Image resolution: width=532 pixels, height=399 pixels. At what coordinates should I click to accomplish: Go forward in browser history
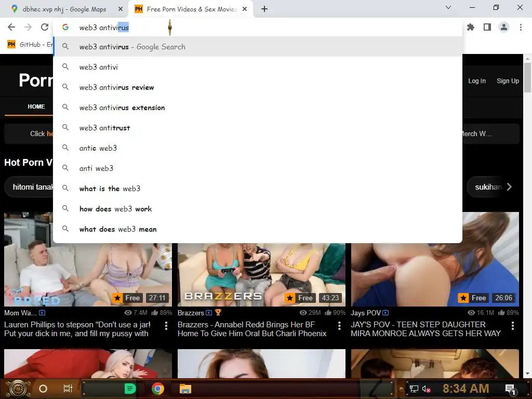point(28,27)
